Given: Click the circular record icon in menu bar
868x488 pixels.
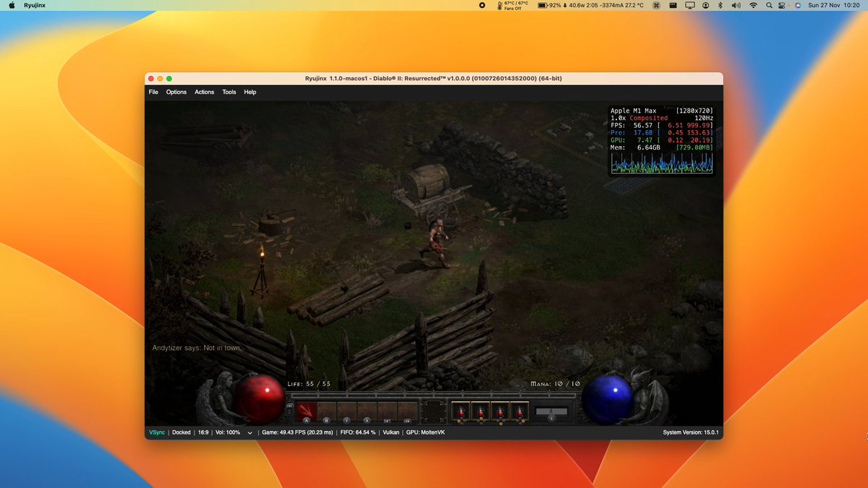Looking at the screenshot, I should coord(482,5).
